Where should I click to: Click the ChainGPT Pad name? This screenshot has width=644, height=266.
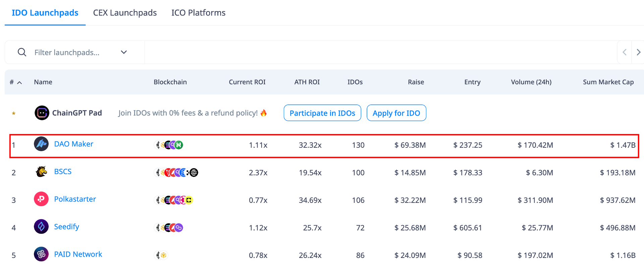[77, 113]
